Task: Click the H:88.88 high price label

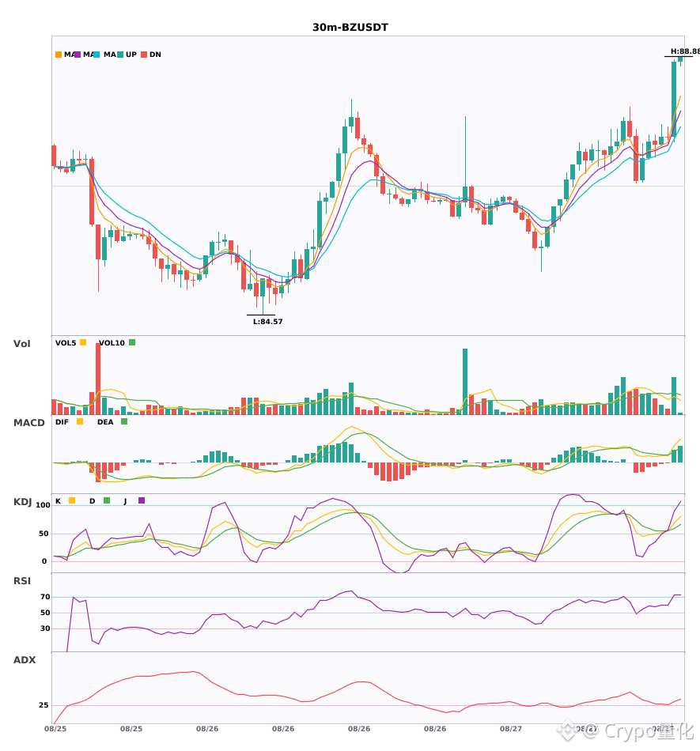Action: (x=685, y=51)
